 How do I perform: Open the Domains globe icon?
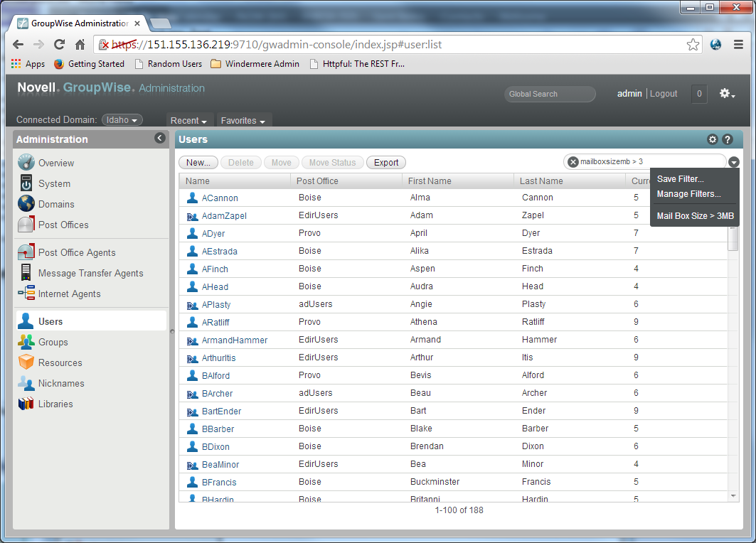26,204
